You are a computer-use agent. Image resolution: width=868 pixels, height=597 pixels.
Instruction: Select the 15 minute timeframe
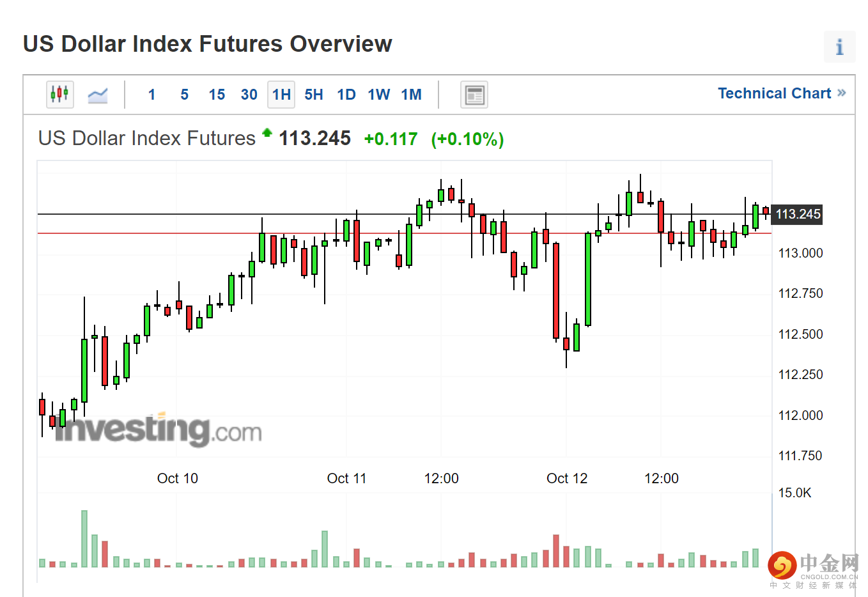click(x=217, y=95)
